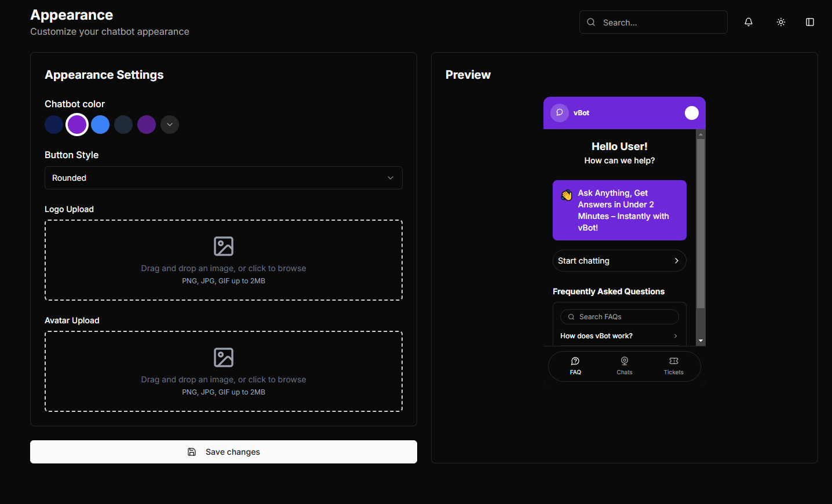Click the Chatbot color label
832x504 pixels.
tap(75, 104)
